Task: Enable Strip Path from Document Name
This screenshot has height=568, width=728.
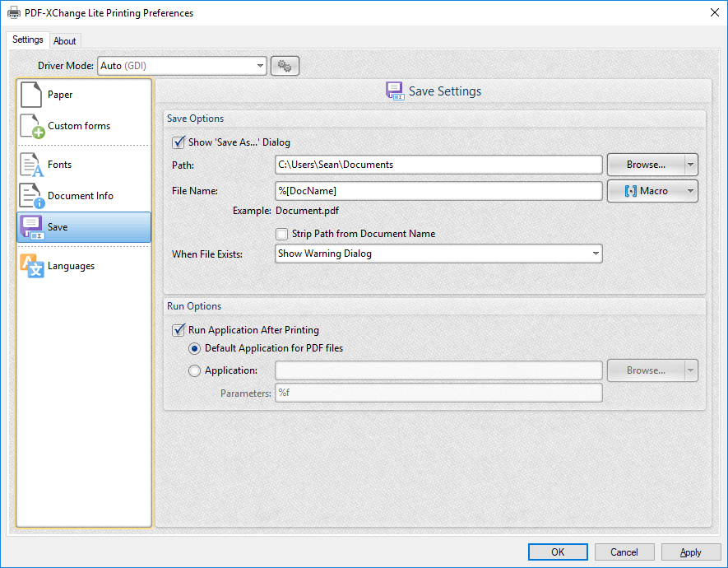Action: click(281, 234)
